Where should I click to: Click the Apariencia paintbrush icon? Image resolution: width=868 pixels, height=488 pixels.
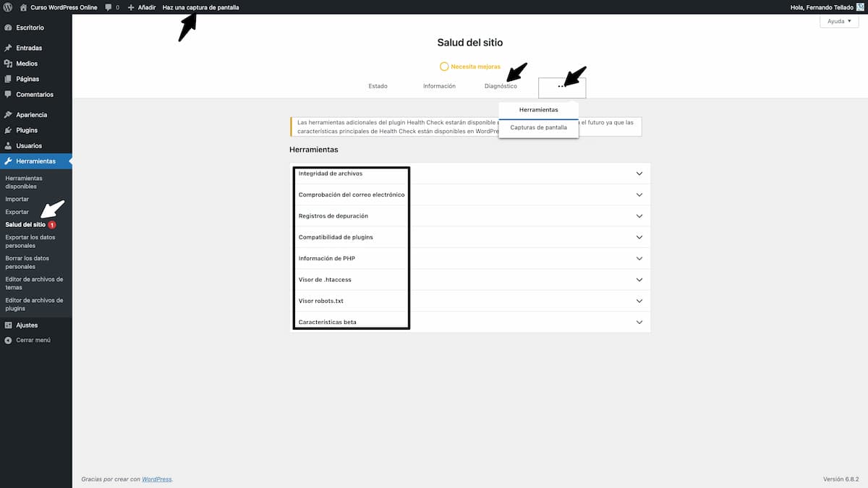[x=8, y=114]
